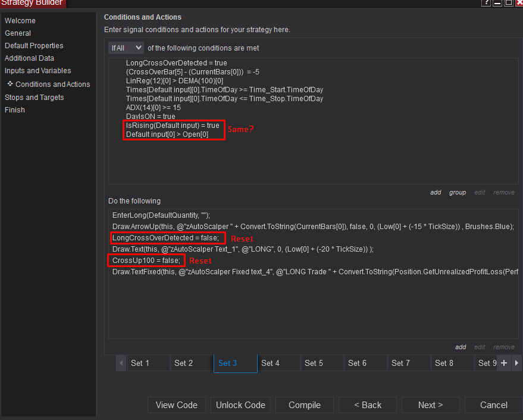Minimize the Strategy Builder window
523x420 pixels.
[497, 3]
